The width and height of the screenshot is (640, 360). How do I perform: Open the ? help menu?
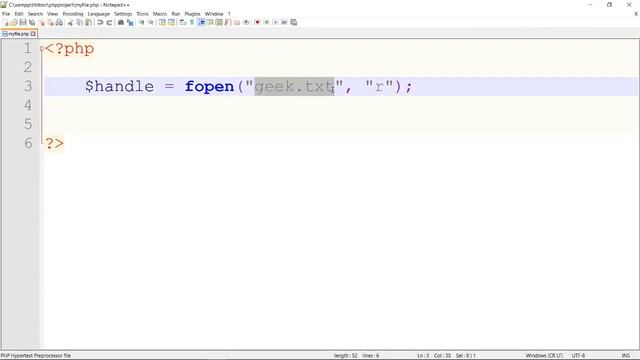pyautogui.click(x=229, y=14)
